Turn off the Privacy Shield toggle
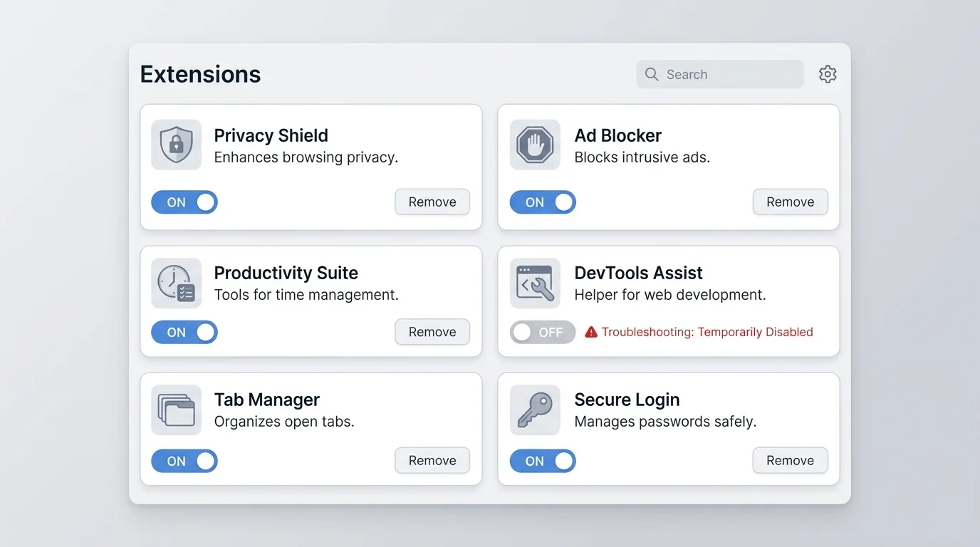Screen dimensions: 980x547 (x=184, y=202)
